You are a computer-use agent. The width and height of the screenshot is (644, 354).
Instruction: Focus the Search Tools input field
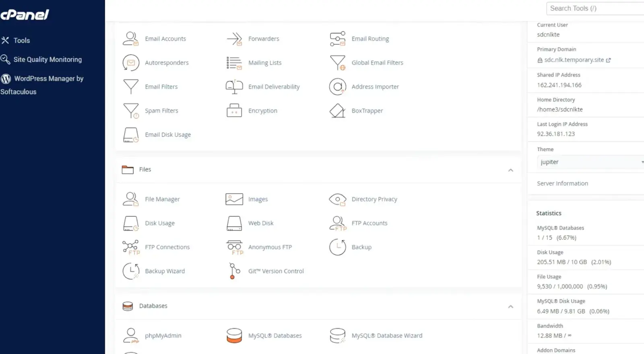click(x=595, y=8)
